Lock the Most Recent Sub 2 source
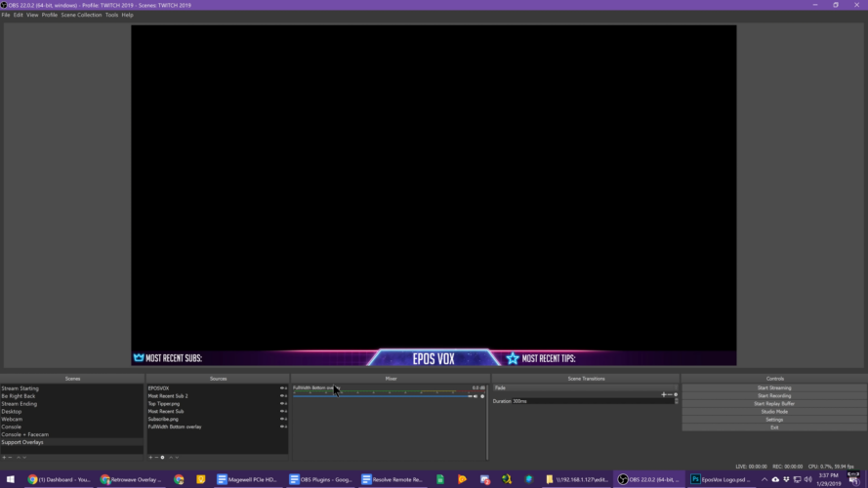The image size is (868, 488). [x=286, y=396]
